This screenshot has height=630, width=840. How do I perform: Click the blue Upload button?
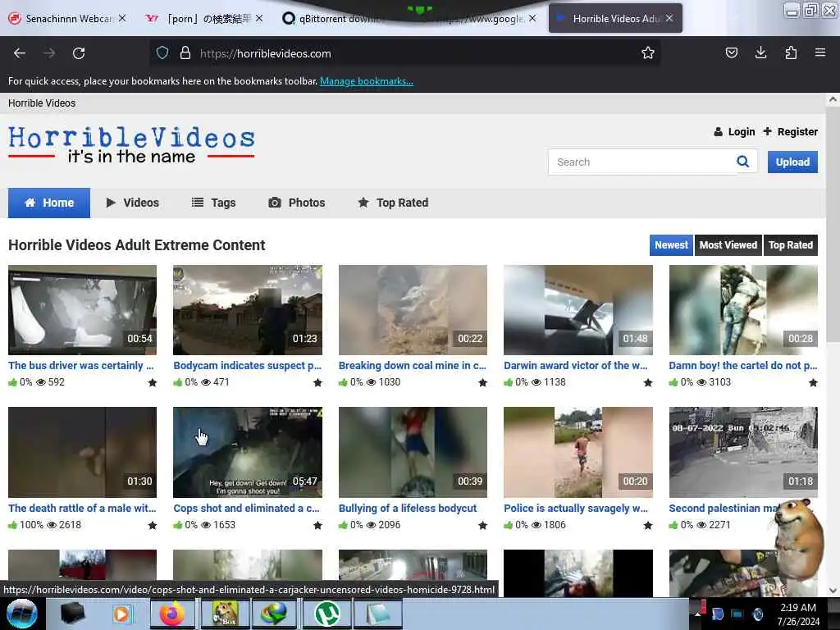tap(792, 162)
